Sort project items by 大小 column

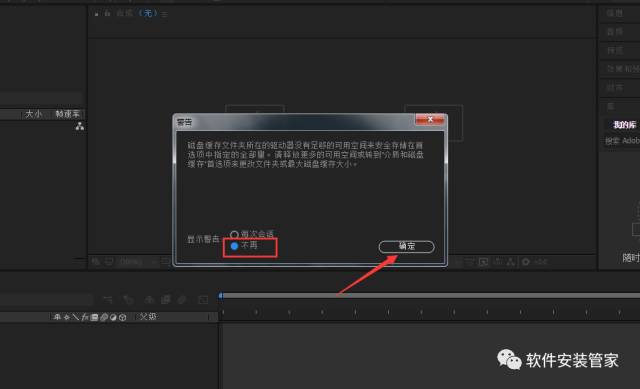33,114
